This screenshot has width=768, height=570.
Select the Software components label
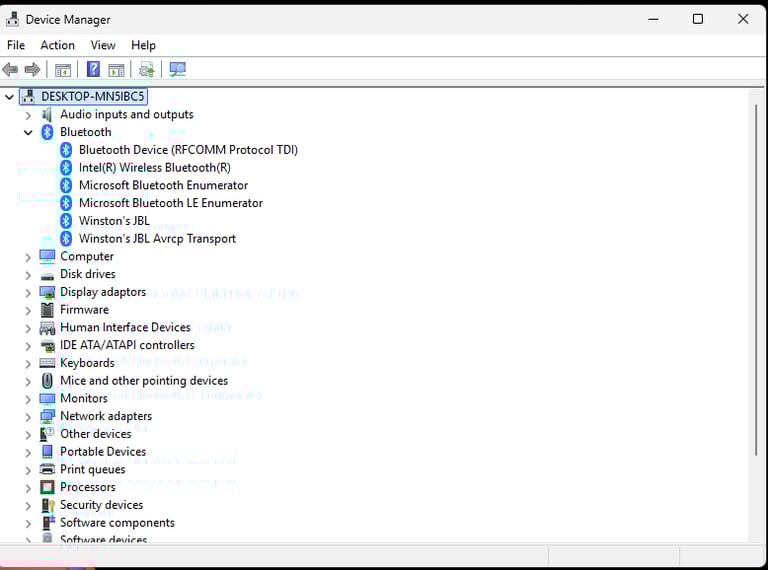pyautogui.click(x=117, y=523)
